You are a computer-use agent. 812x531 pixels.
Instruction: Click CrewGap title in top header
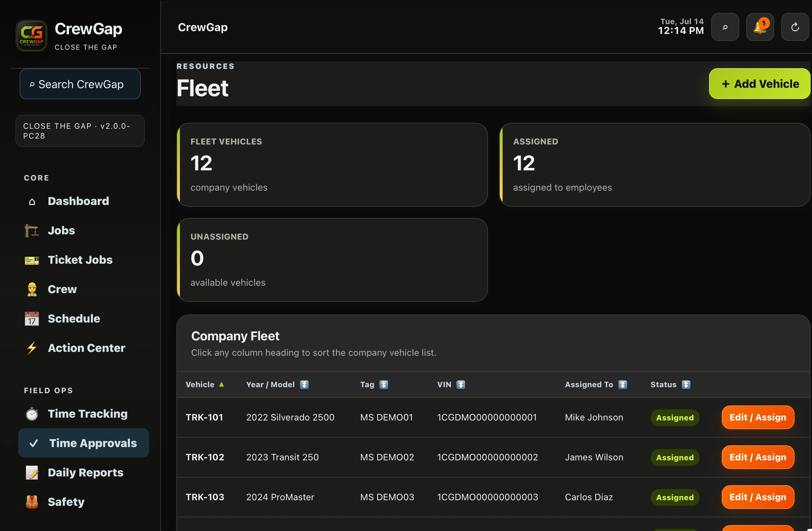[203, 27]
